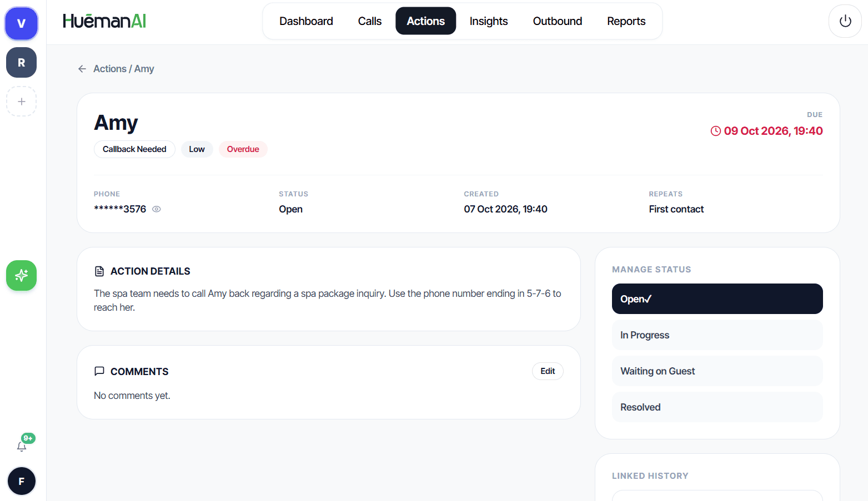Switch to the Insights tab

(x=489, y=21)
